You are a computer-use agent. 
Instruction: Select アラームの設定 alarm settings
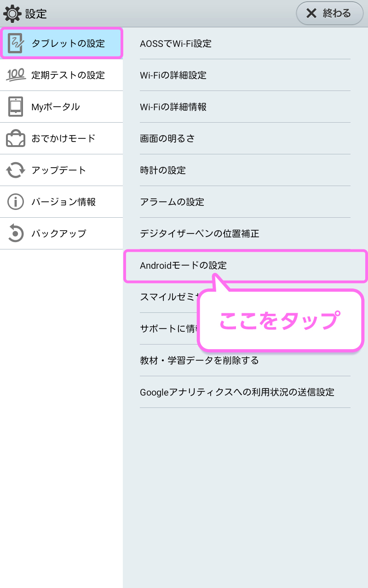[x=245, y=202]
